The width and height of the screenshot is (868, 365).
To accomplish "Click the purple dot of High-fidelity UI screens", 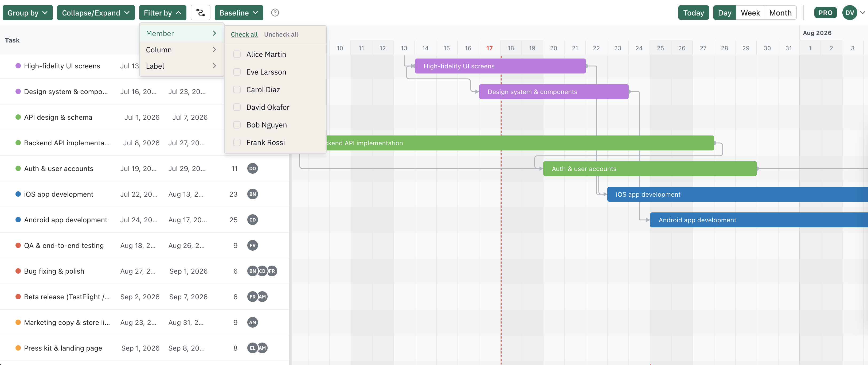I will [18, 66].
